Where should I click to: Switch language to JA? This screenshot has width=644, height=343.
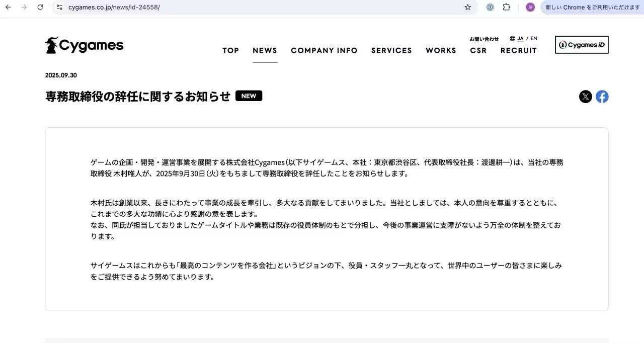(520, 38)
